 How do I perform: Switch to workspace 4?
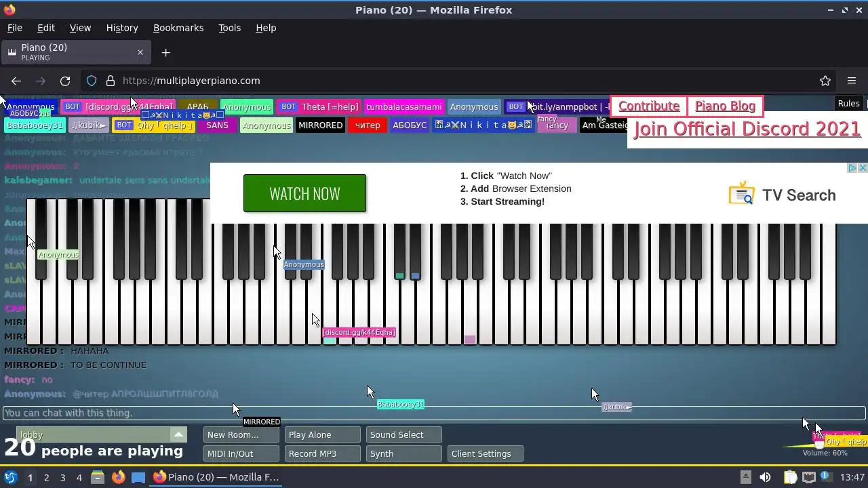click(x=79, y=477)
